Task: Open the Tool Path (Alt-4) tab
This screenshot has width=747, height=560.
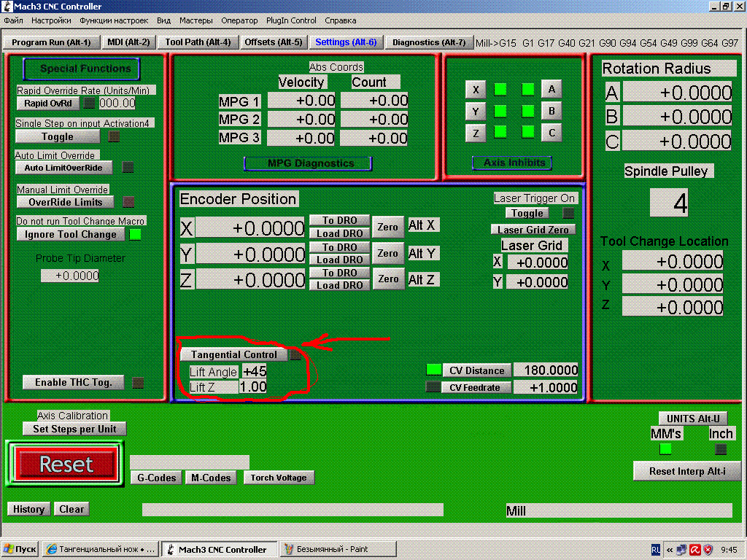Action: 198,42
